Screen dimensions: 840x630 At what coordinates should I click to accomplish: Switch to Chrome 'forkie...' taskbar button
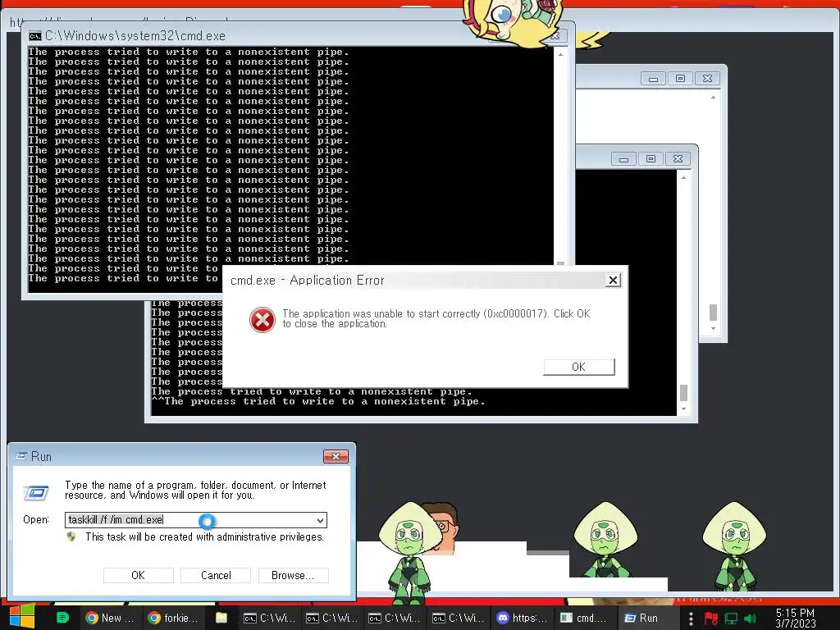pyautogui.click(x=172, y=618)
